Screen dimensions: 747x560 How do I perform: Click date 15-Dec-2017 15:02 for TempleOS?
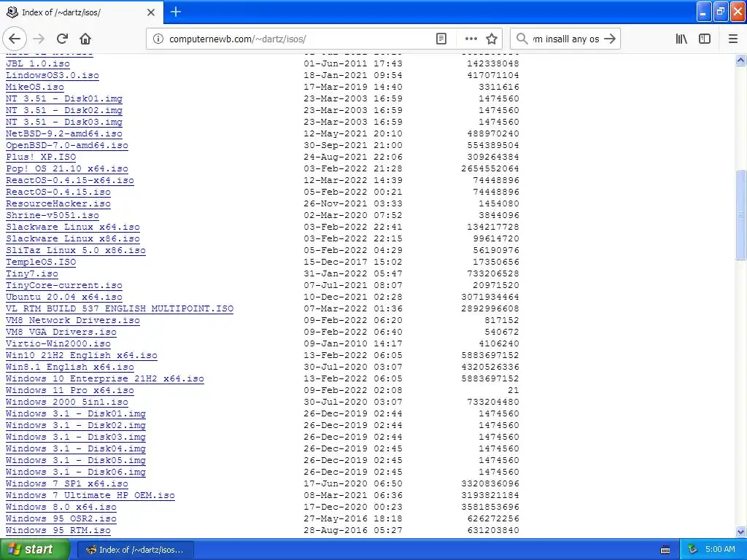click(x=353, y=262)
